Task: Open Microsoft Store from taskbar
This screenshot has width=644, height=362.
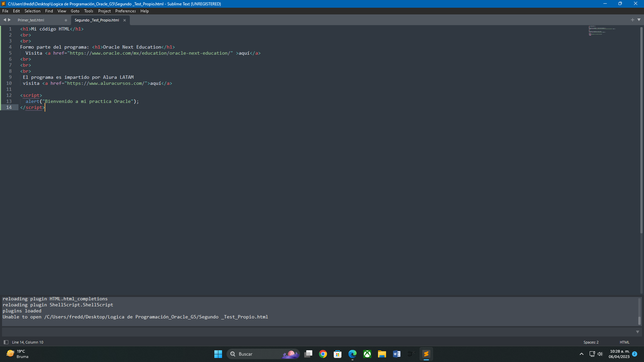Action: click(x=338, y=354)
